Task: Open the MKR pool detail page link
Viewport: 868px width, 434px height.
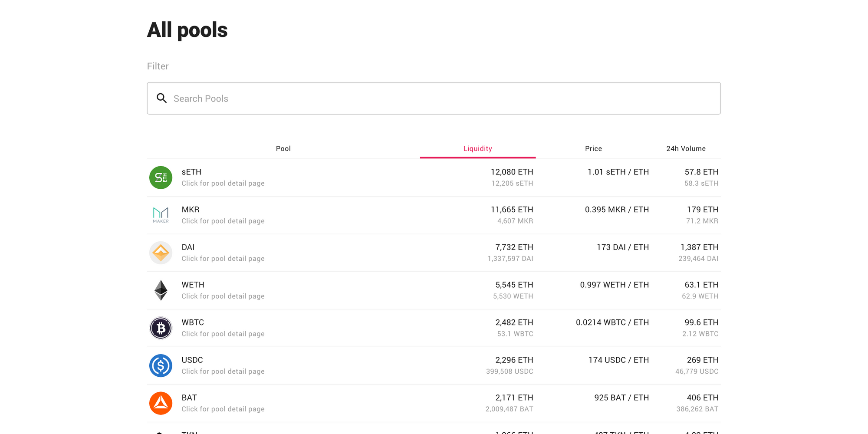Action: point(223,221)
